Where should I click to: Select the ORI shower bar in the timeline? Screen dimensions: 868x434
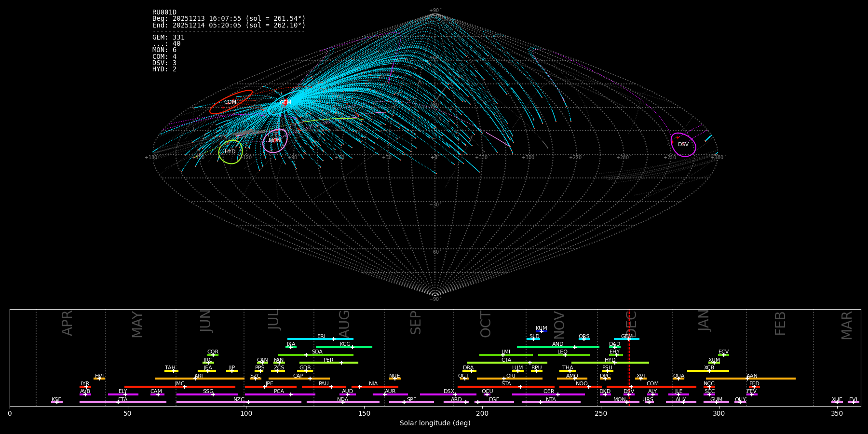click(510, 379)
